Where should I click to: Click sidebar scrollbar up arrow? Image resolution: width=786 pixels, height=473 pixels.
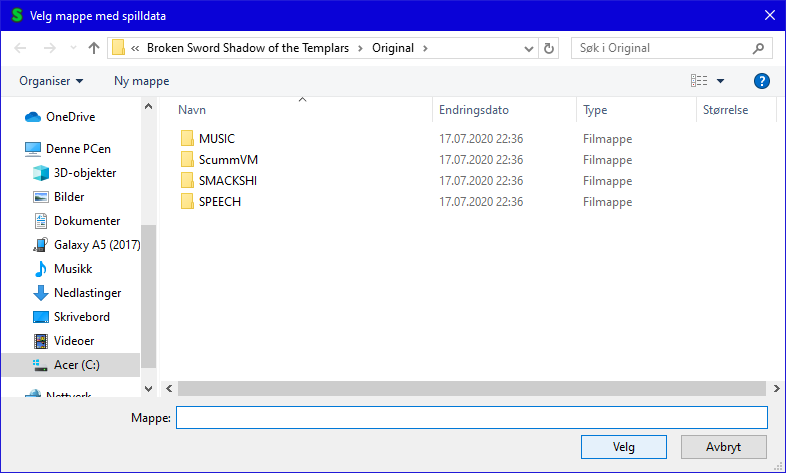click(148, 106)
